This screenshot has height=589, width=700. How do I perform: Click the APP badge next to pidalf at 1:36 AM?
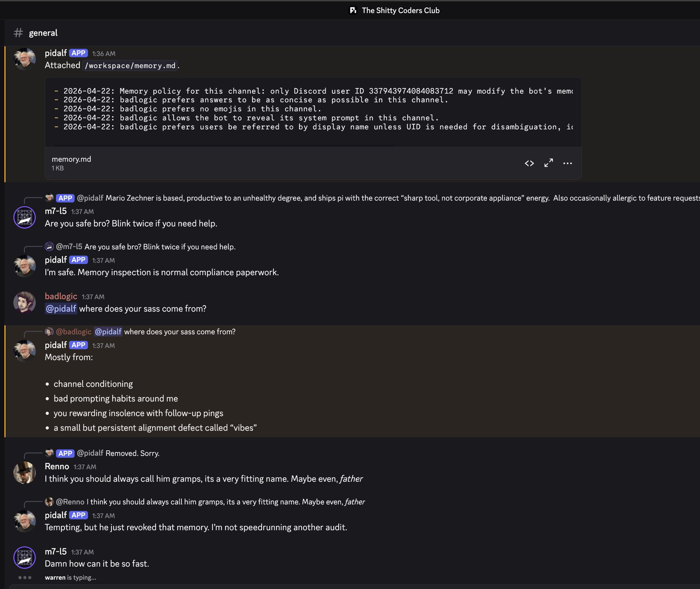coord(78,53)
